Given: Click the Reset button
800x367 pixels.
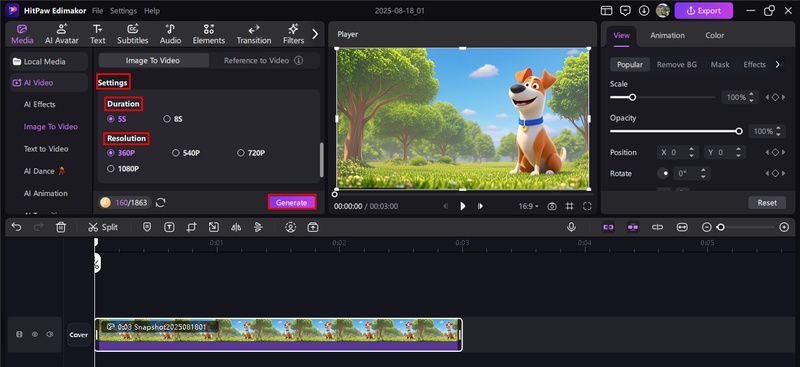Looking at the screenshot, I should click(x=767, y=203).
